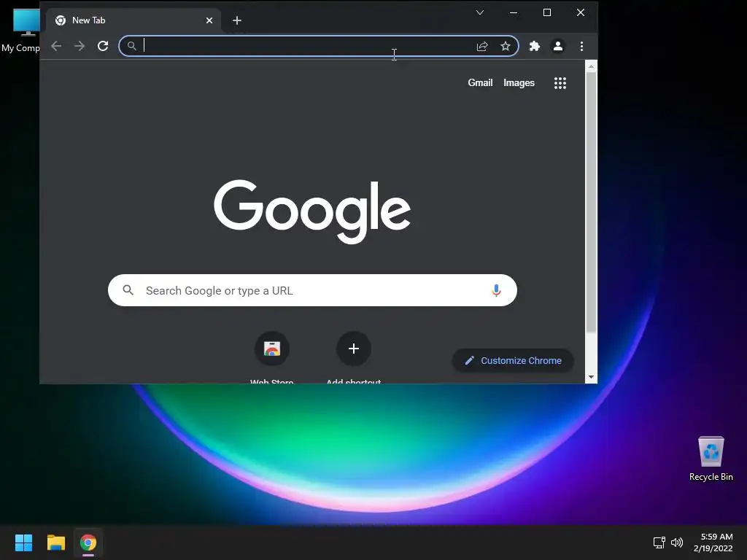
Task: Click the back navigation arrow in Chrome
Action: pyautogui.click(x=56, y=46)
